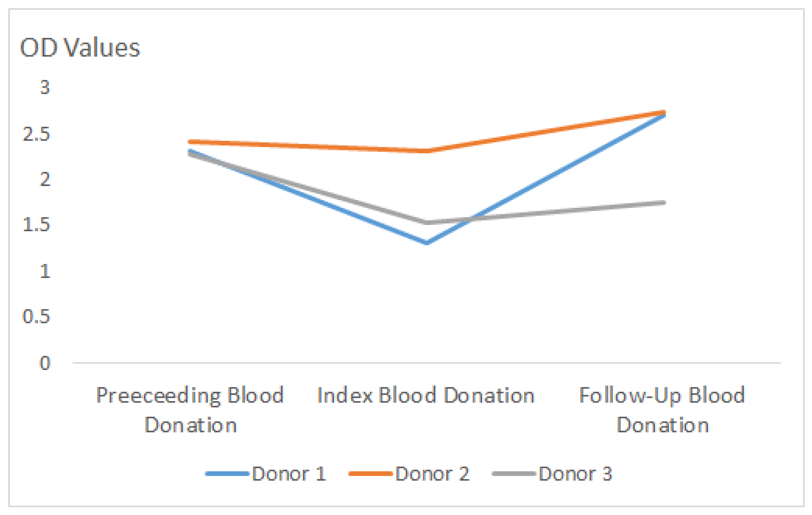Click the blue Donor 1 legend line swatch

tap(227, 474)
